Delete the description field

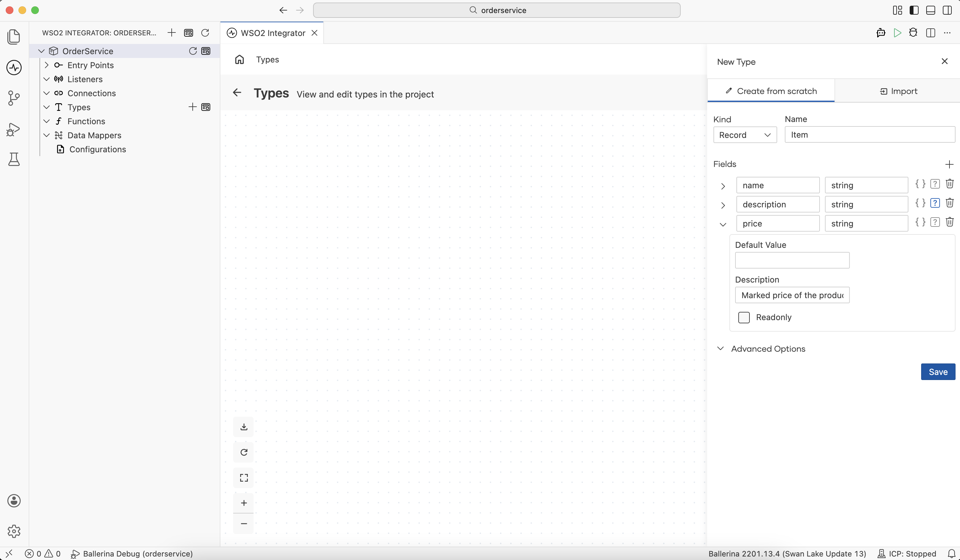(950, 203)
